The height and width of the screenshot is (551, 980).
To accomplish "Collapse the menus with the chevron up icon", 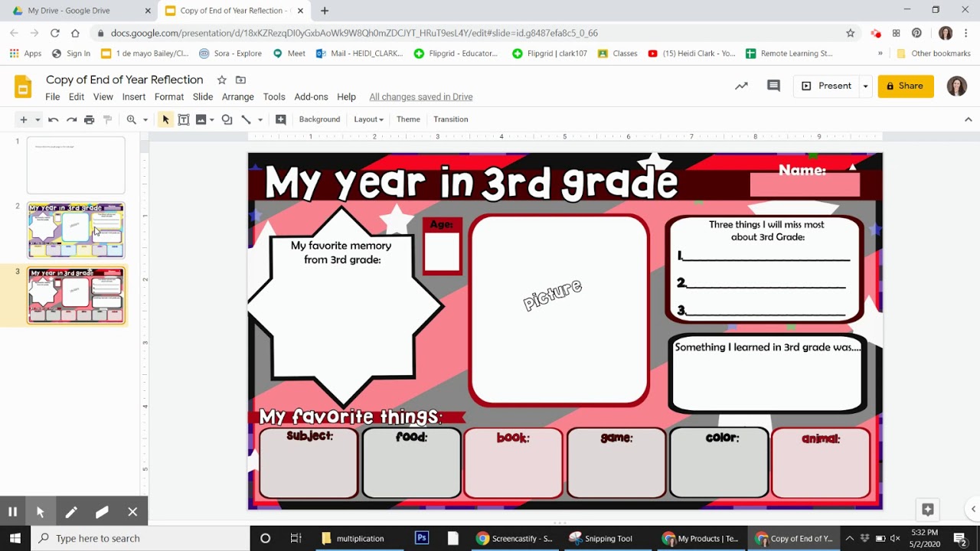I will coord(968,119).
